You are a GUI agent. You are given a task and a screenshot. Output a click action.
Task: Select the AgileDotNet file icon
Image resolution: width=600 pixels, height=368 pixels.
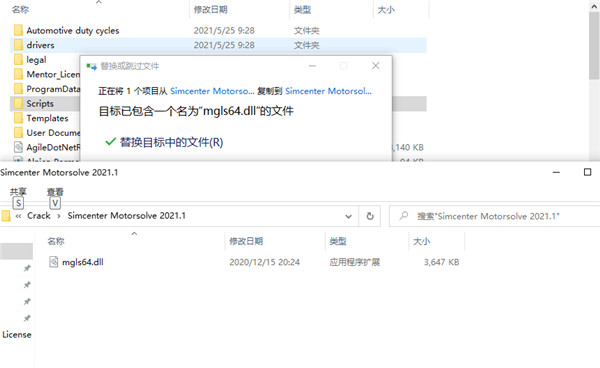coord(18,147)
